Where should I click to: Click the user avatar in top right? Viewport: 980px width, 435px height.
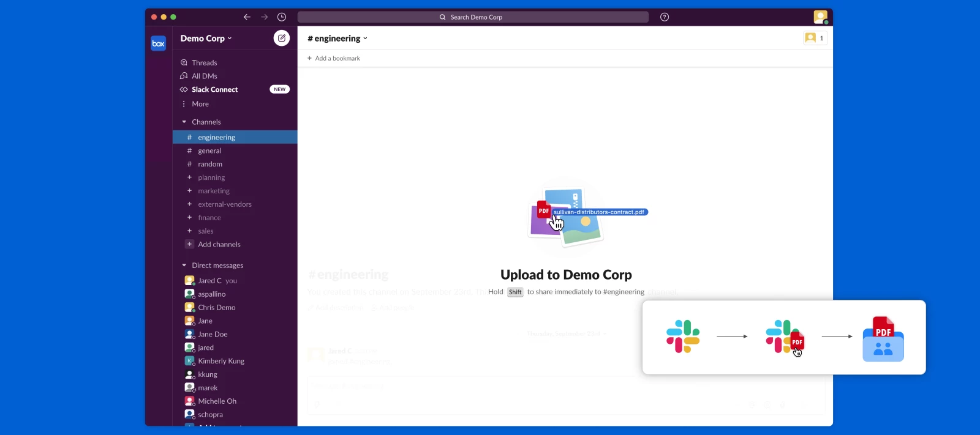point(820,17)
